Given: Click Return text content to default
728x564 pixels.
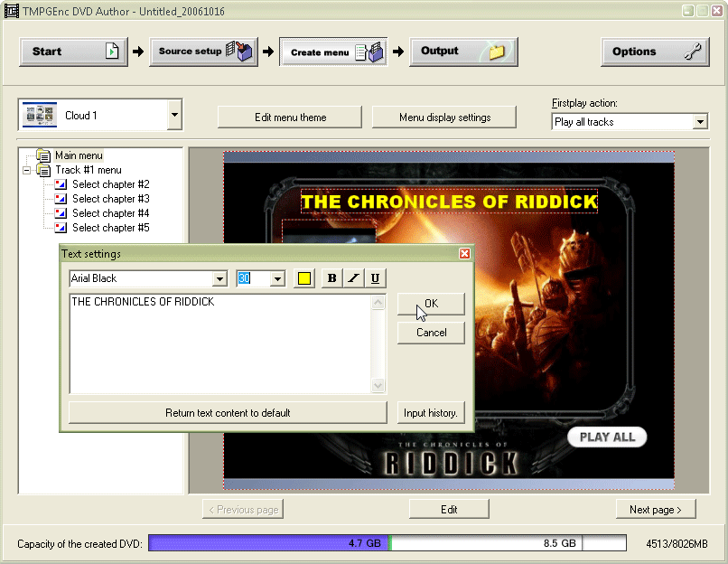Looking at the screenshot, I should coord(228,412).
